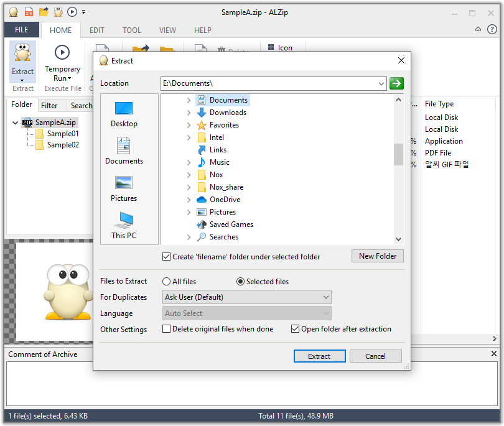Open the Location path dropdown arrow
This screenshot has width=504, height=426.
click(381, 84)
